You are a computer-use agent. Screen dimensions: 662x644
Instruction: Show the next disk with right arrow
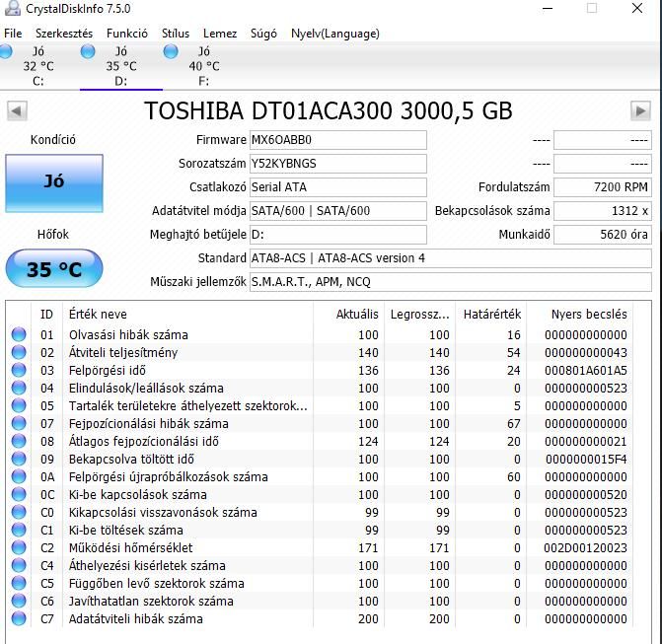(x=640, y=111)
